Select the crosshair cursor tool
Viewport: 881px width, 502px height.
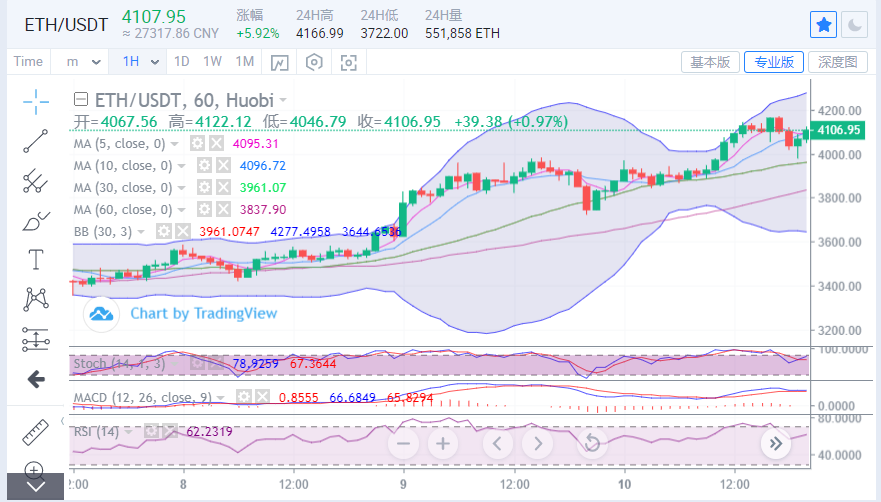pos(36,100)
